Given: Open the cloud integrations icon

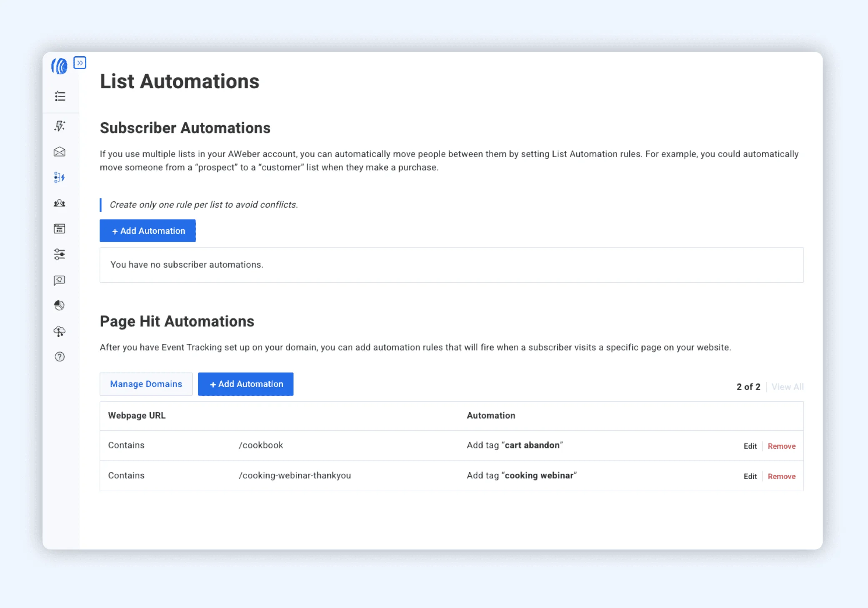Looking at the screenshot, I should (x=60, y=331).
